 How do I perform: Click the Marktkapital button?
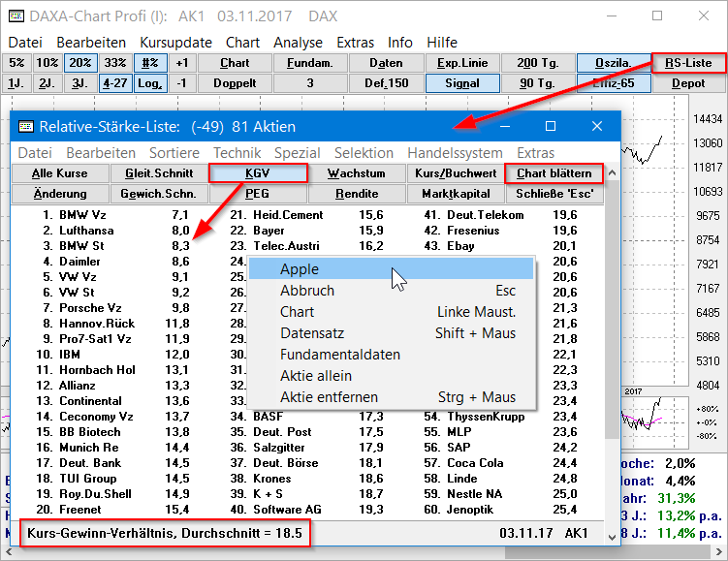pos(454,194)
